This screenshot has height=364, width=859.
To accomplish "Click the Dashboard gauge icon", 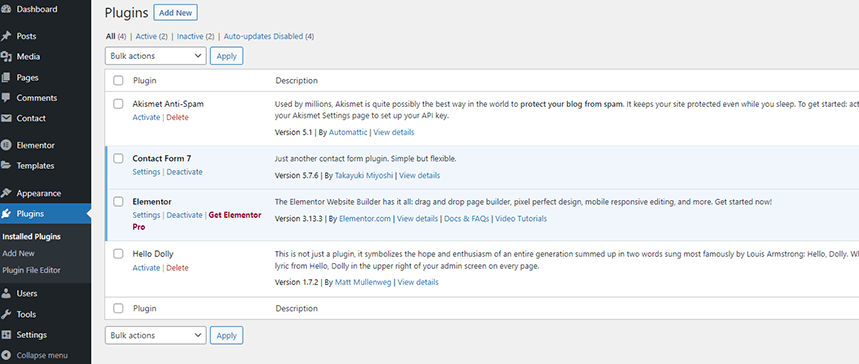I will 6,9.
